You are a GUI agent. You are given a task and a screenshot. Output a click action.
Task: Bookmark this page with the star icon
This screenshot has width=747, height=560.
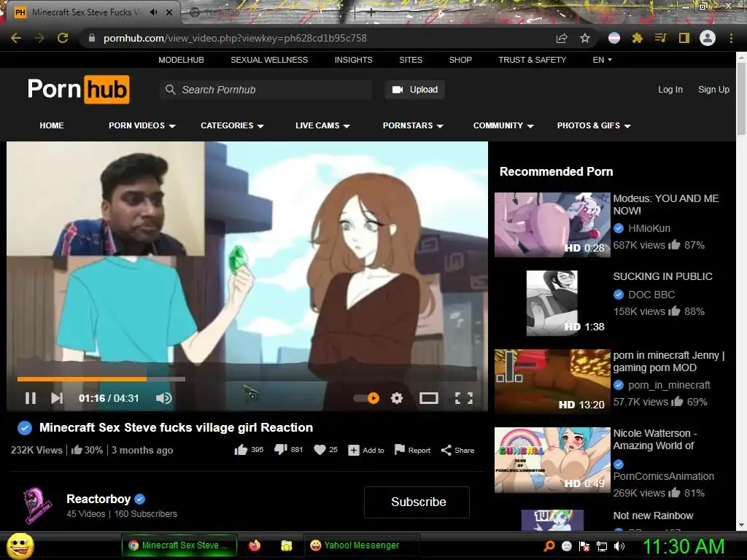[585, 38]
